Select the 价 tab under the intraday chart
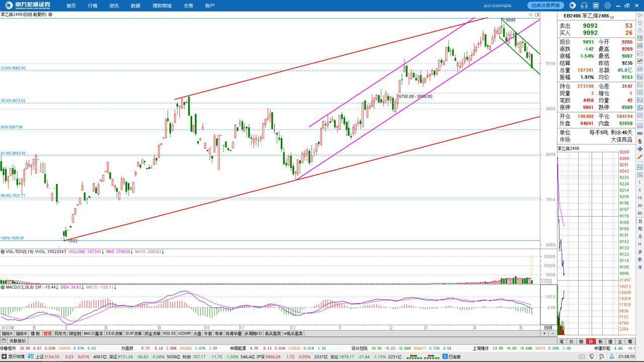 pyautogui.click(x=572, y=341)
